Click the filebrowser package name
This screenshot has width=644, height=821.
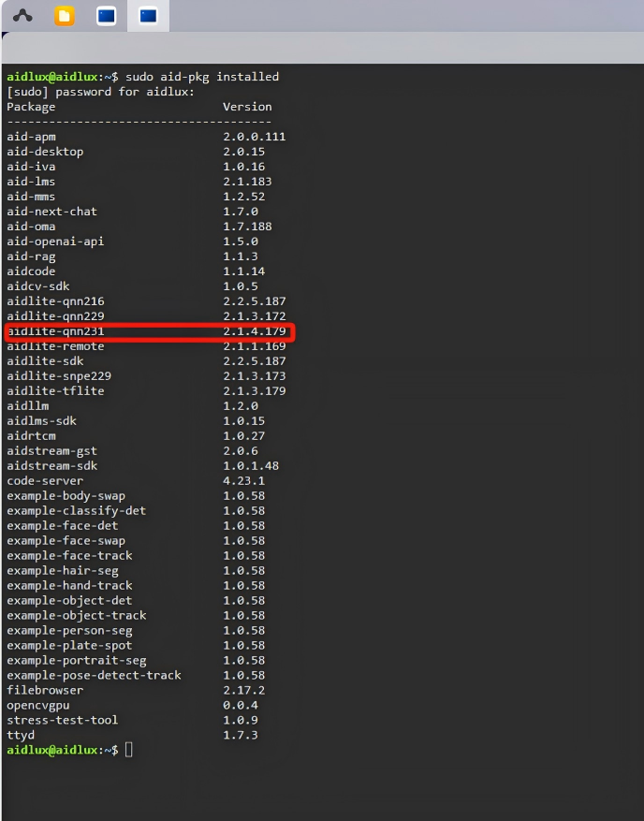[x=45, y=690]
